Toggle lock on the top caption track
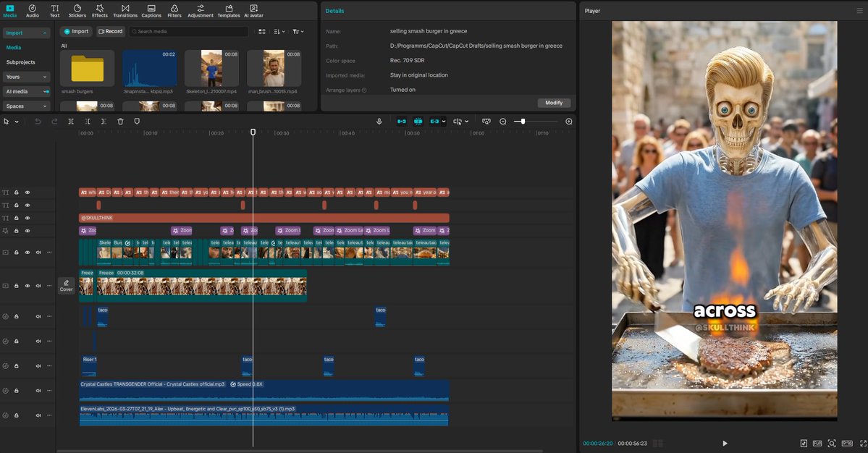Image resolution: width=868 pixels, height=453 pixels. (x=16, y=192)
